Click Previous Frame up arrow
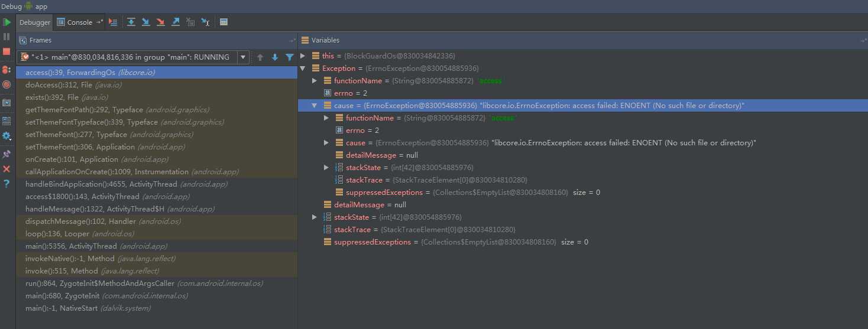 [x=260, y=57]
